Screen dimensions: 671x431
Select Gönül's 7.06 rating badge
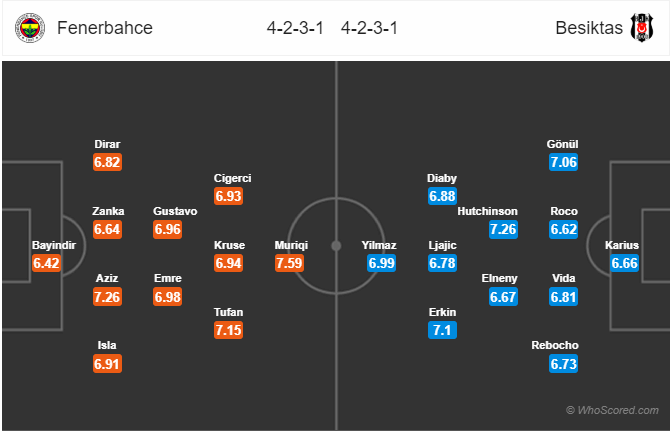pos(564,162)
